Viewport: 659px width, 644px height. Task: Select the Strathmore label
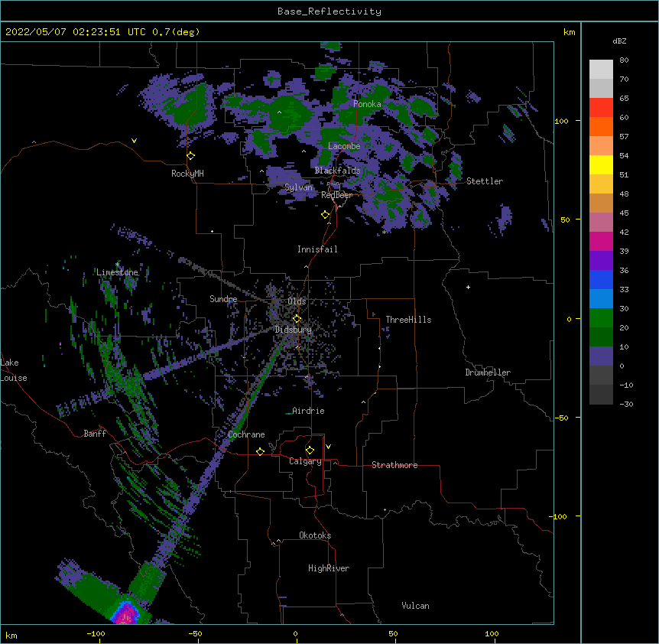[394, 465]
